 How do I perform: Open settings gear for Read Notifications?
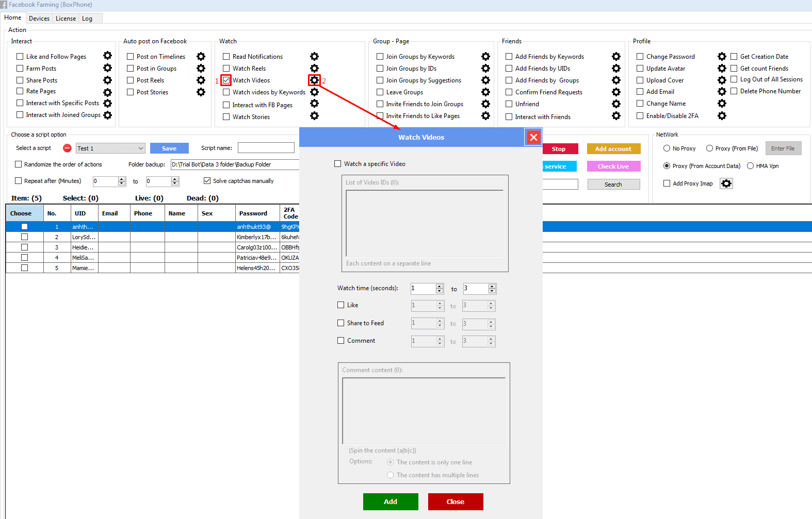pos(314,56)
